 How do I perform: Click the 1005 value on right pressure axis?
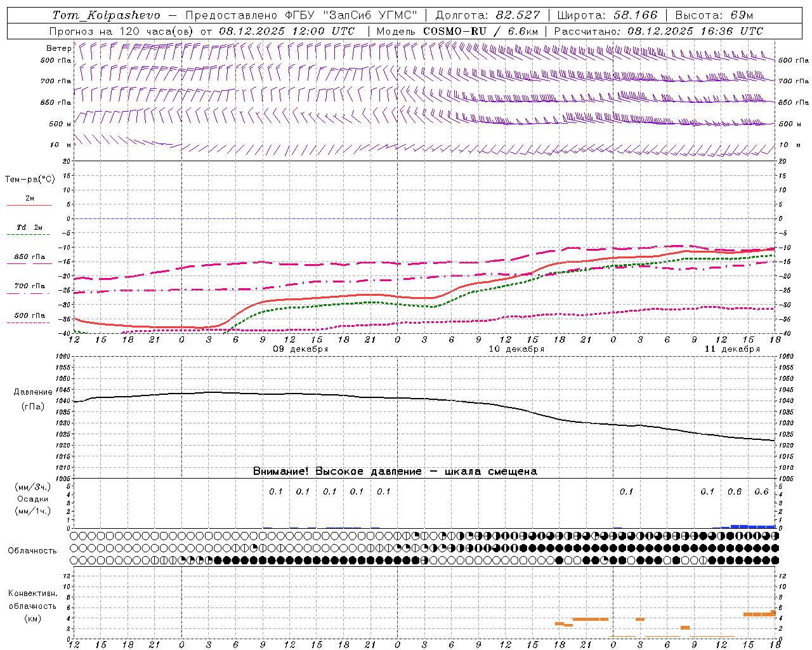point(785,479)
